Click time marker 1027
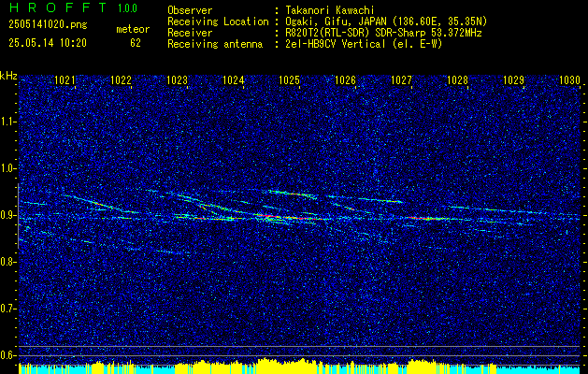Viewport: 588px width, 374px height. coord(401,79)
